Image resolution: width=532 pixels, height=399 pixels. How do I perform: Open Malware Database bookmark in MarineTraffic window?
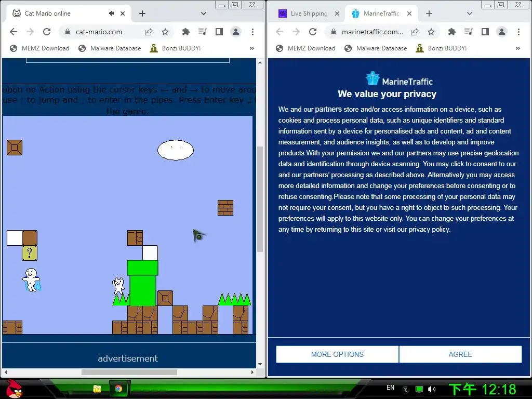[376, 48]
